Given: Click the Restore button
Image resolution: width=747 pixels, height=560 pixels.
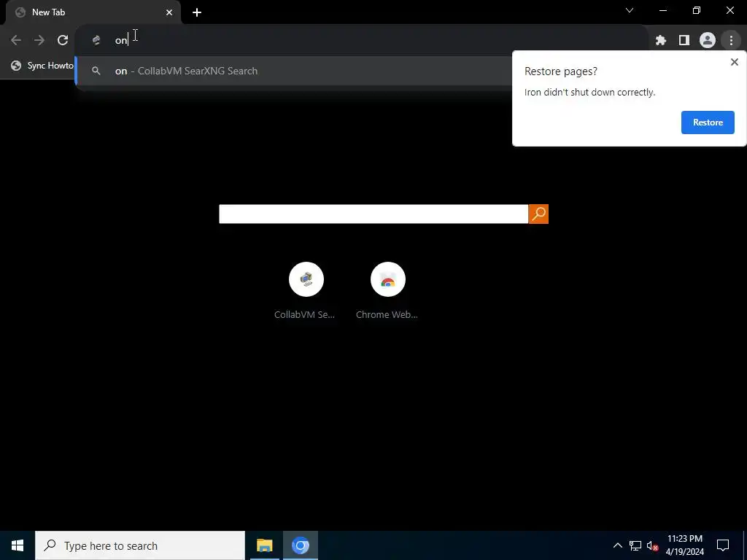Looking at the screenshot, I should point(708,122).
